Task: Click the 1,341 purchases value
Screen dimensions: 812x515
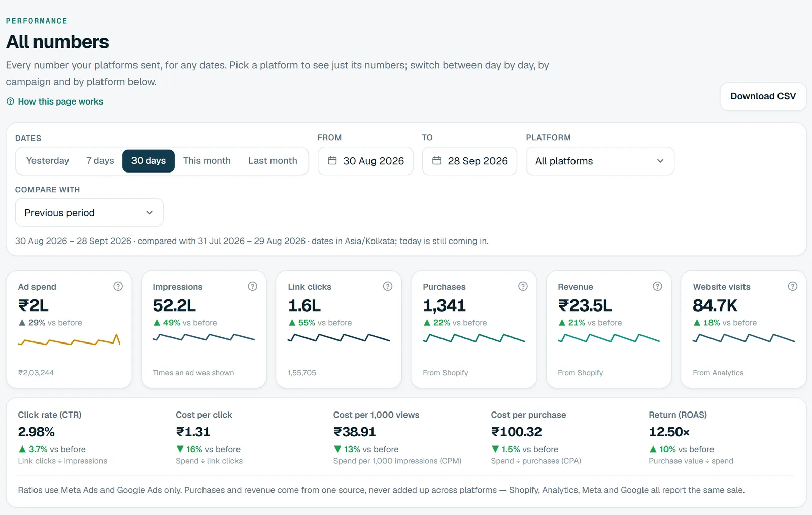Action: coord(444,305)
